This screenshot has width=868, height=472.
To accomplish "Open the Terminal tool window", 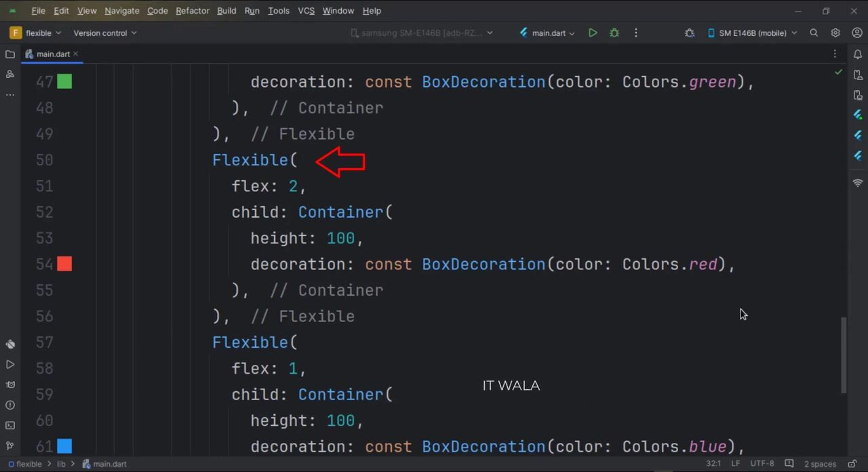I will coord(10,425).
